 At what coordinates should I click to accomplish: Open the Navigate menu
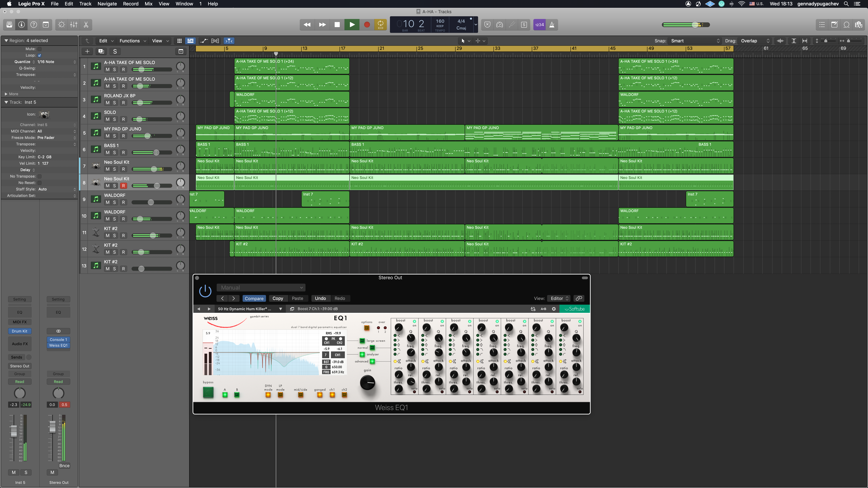tap(107, 4)
